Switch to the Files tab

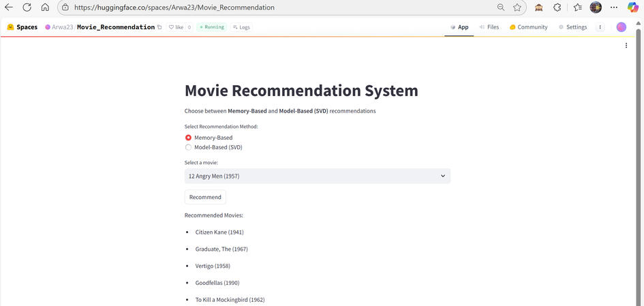(x=489, y=27)
